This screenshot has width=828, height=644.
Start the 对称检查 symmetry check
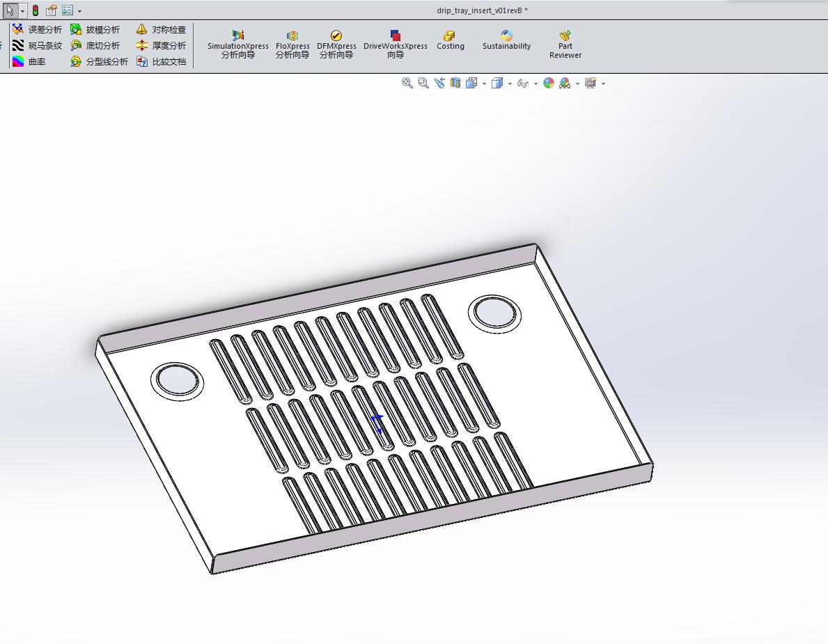pos(164,29)
